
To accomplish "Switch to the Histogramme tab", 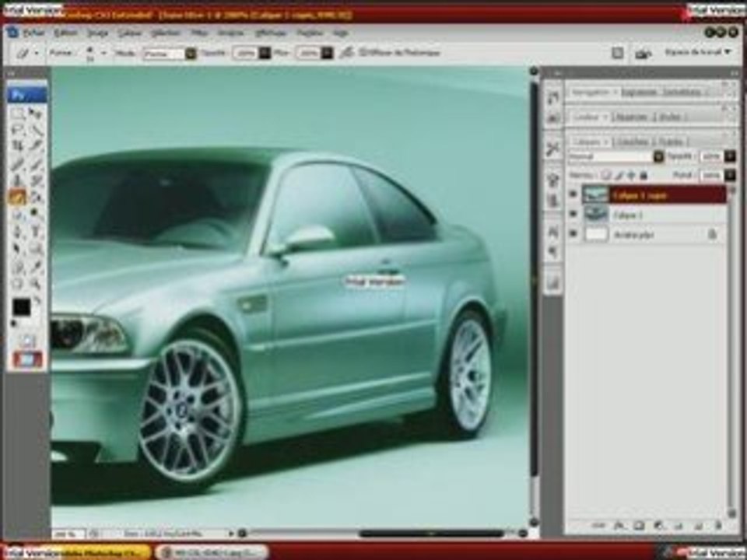I will [x=640, y=92].
